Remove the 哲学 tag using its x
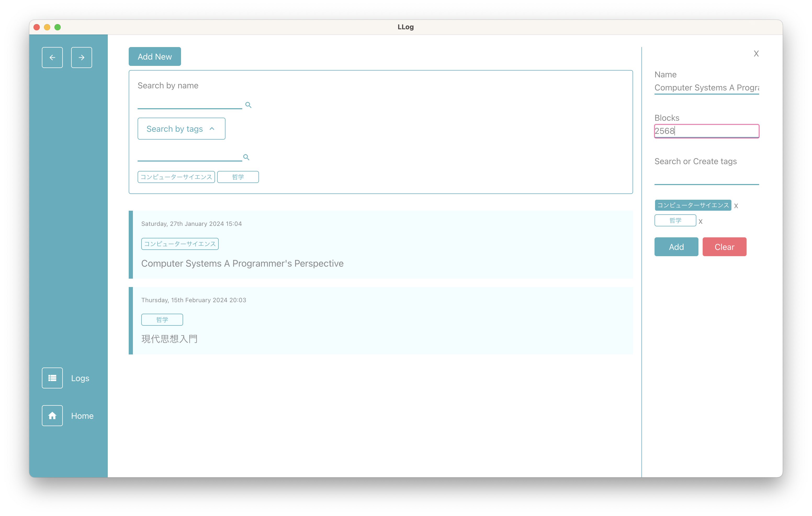Screen dimensions: 812x516 point(700,221)
